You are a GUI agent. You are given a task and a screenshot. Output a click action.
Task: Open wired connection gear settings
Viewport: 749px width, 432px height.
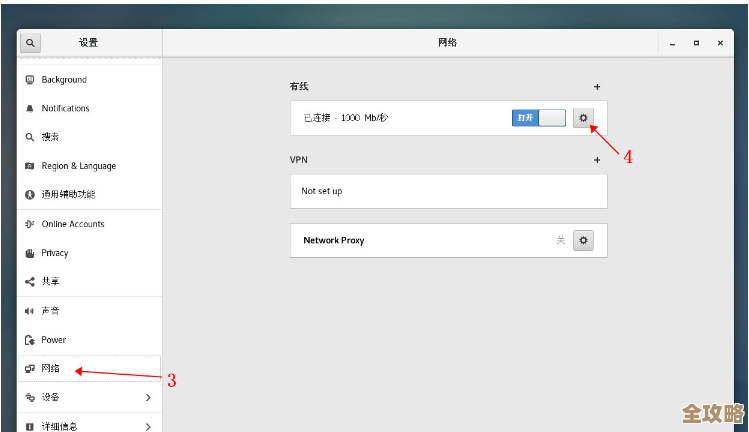584,118
